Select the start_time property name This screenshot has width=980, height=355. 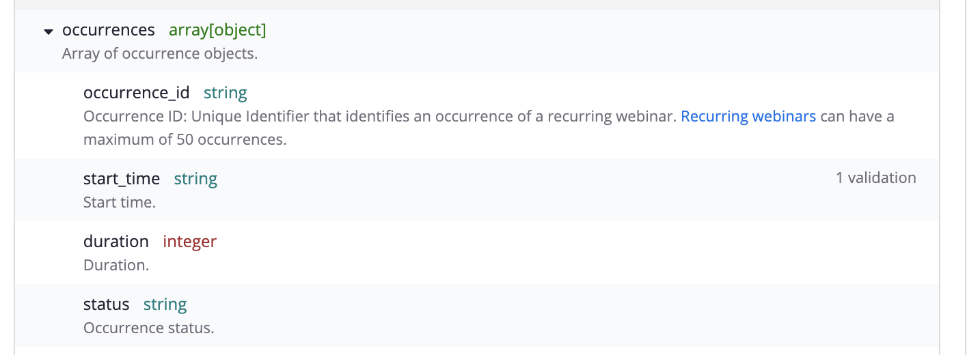(x=122, y=179)
